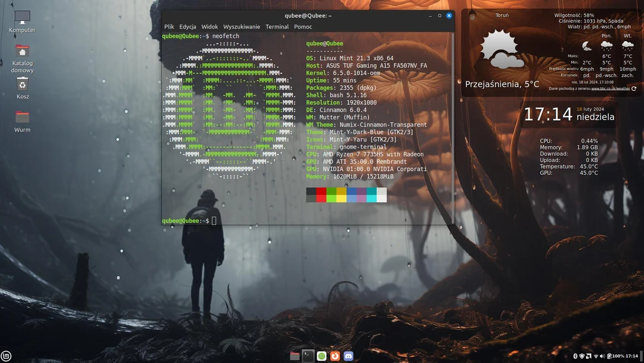Open the AMD graphics tray icon
This screenshot has width=644, height=363.
pos(589,356)
